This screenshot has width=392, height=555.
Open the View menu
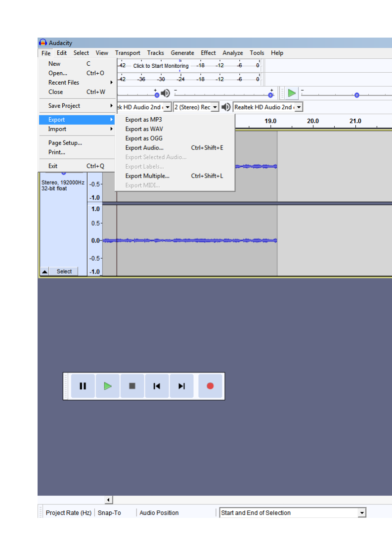click(x=102, y=53)
